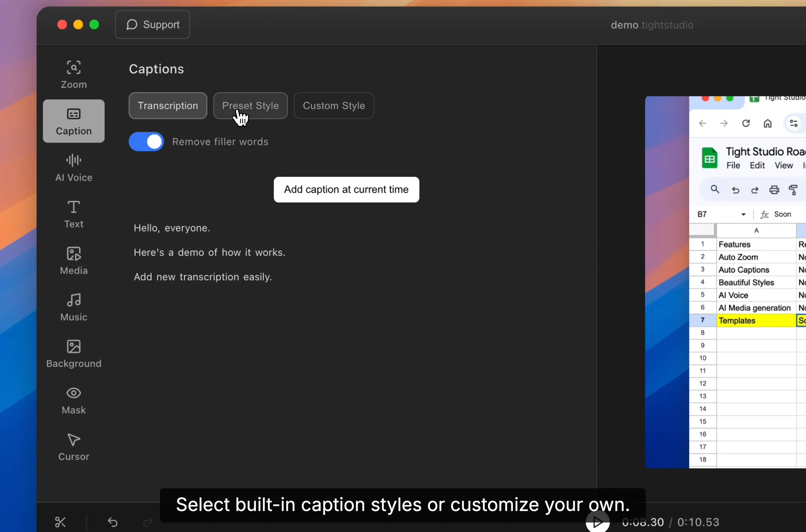Click the scissors cut icon

click(x=60, y=522)
